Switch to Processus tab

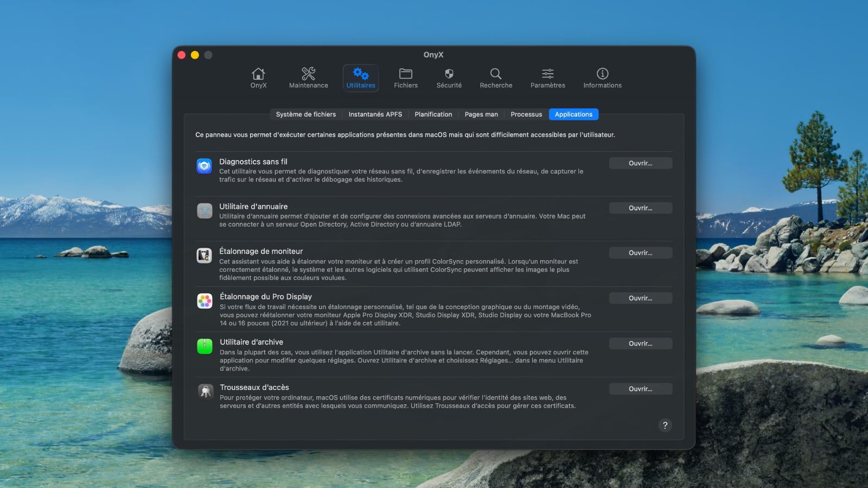526,114
